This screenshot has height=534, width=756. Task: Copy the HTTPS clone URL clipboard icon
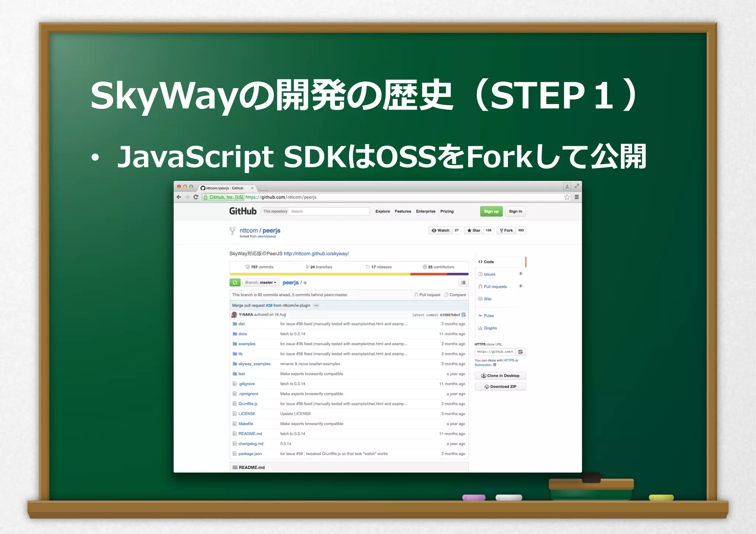point(520,352)
